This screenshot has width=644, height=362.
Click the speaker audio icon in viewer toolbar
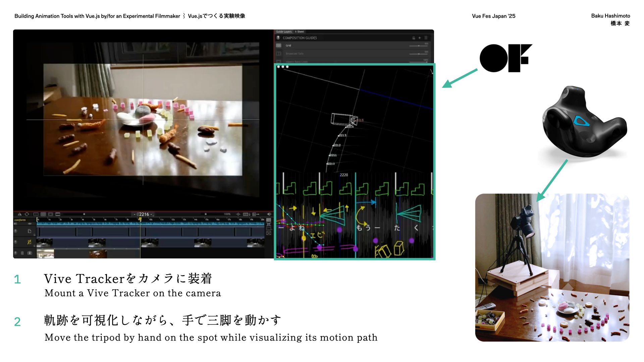point(269,214)
